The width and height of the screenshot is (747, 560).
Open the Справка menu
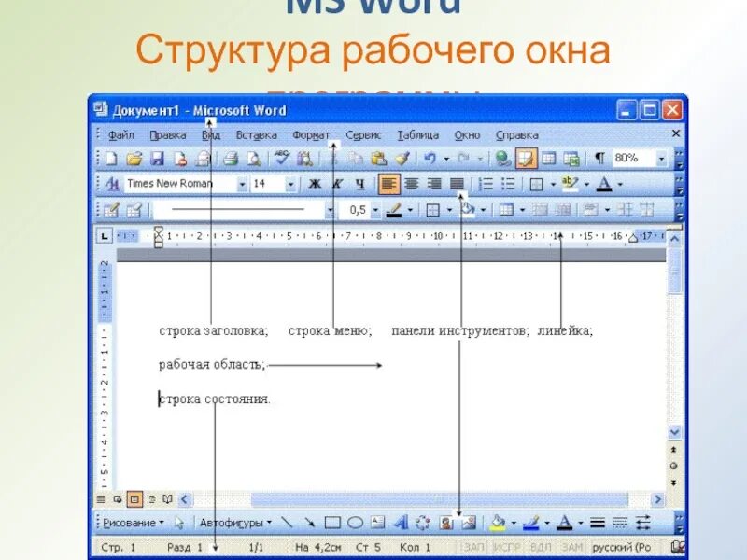point(517,135)
